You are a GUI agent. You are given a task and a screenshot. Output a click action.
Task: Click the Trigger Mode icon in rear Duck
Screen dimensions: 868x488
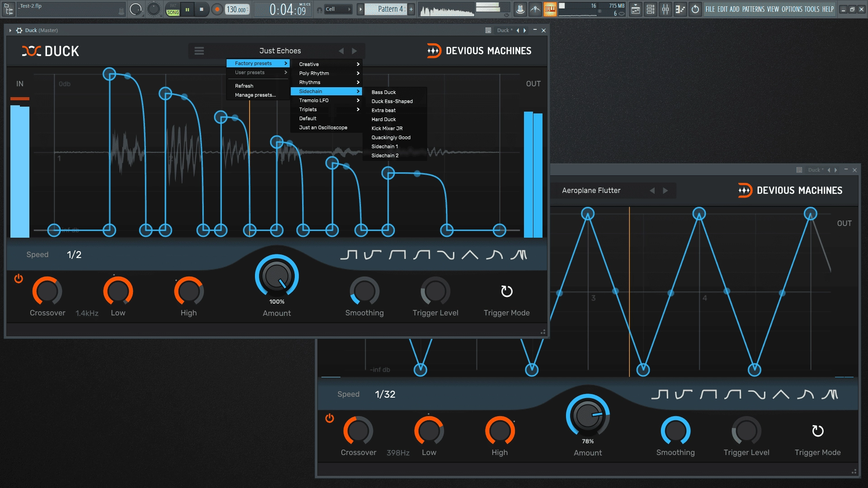(818, 431)
